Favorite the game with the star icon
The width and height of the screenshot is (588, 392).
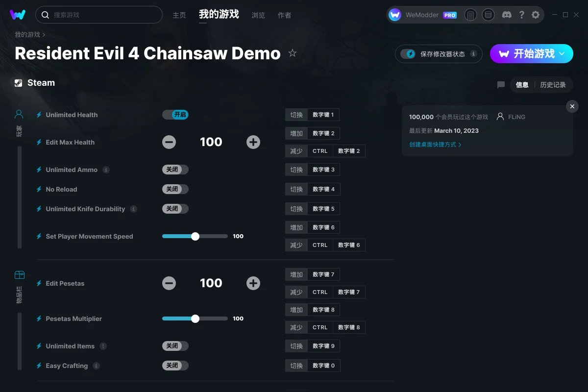point(293,53)
